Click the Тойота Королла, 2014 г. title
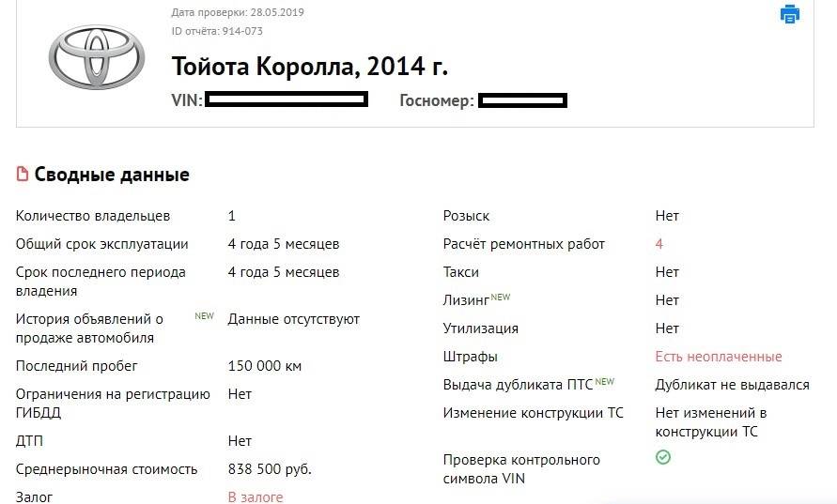Image resolution: width=837 pixels, height=504 pixels. click(x=310, y=67)
